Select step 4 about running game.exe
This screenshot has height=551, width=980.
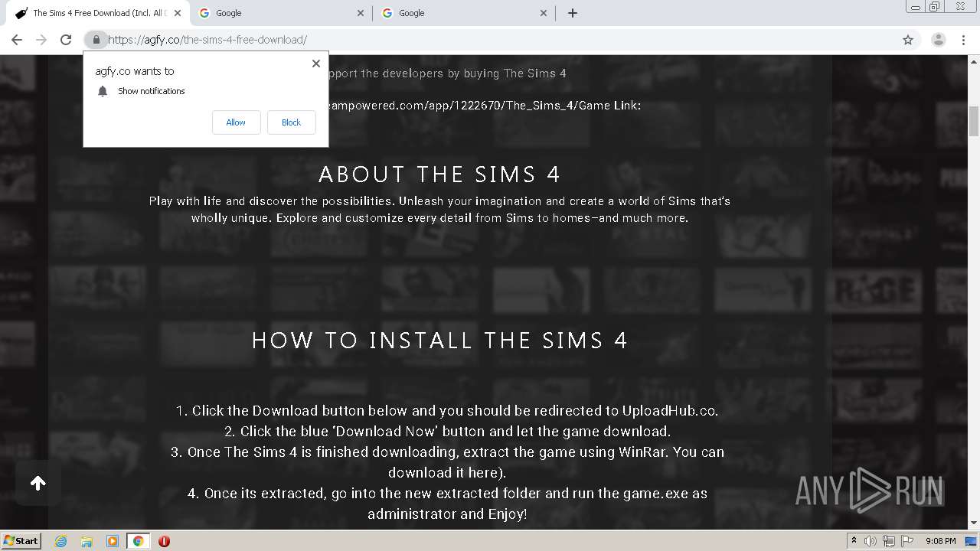point(447,504)
